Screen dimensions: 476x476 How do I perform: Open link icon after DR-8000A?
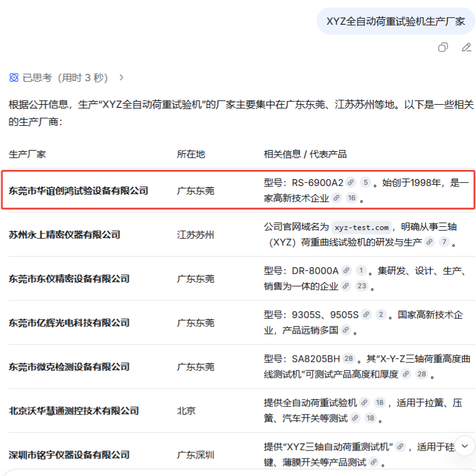tap(346, 270)
